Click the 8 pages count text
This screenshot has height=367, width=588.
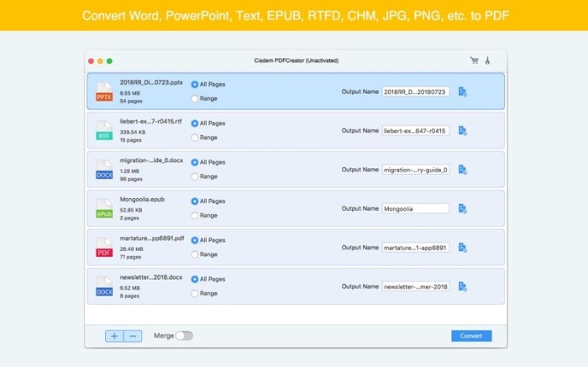129,296
